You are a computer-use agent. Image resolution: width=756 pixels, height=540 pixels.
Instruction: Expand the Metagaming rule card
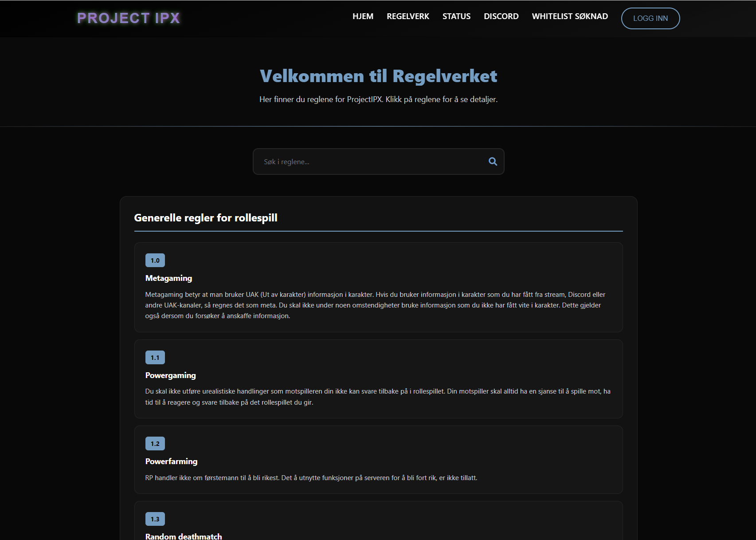pos(168,278)
